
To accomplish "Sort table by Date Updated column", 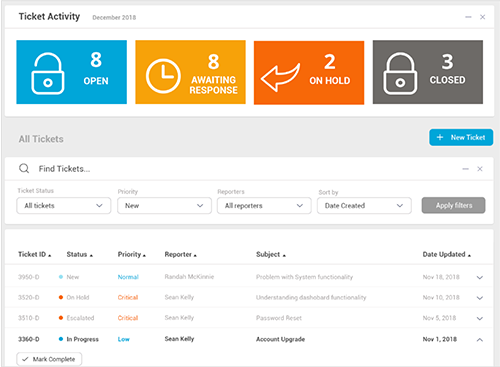I will [x=447, y=254].
